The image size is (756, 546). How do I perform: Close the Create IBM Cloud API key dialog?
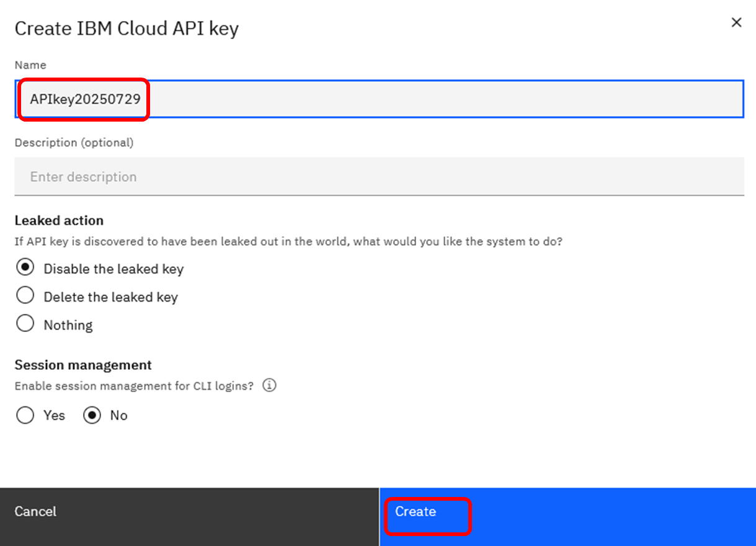736,23
